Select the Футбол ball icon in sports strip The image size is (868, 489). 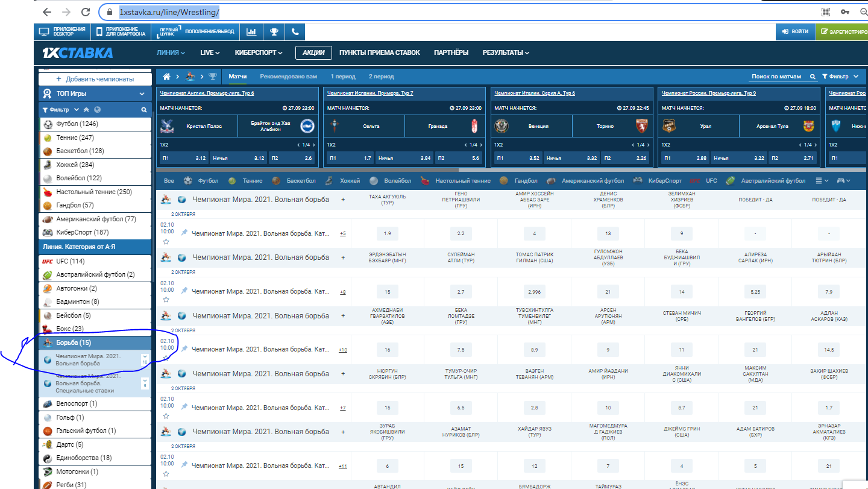188,180
